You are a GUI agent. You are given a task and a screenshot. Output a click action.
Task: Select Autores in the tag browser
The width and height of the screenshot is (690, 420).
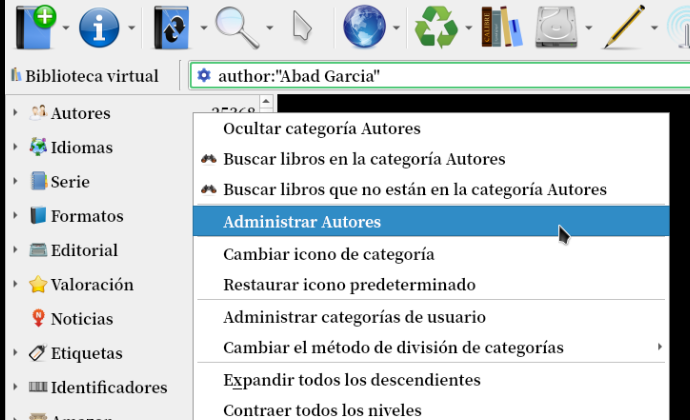point(81,113)
